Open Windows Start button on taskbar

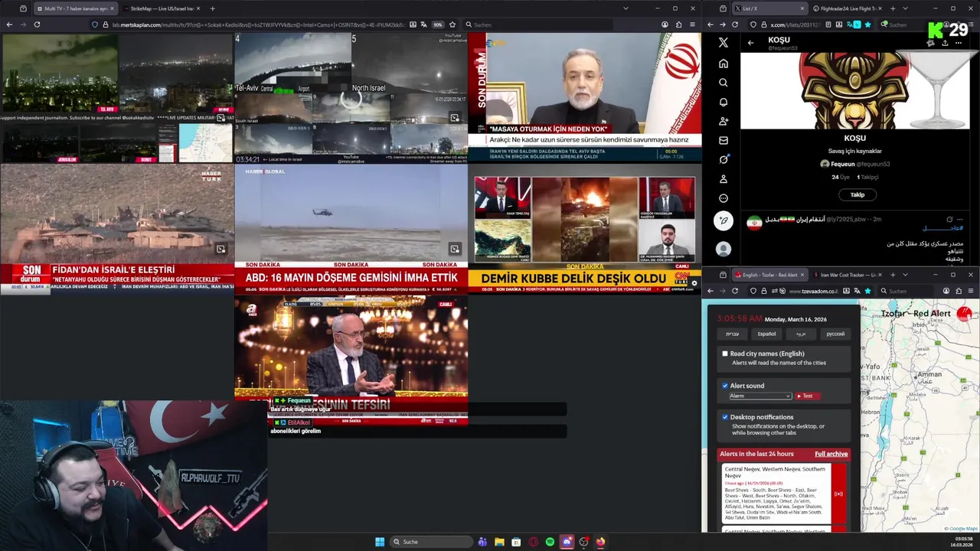point(380,542)
